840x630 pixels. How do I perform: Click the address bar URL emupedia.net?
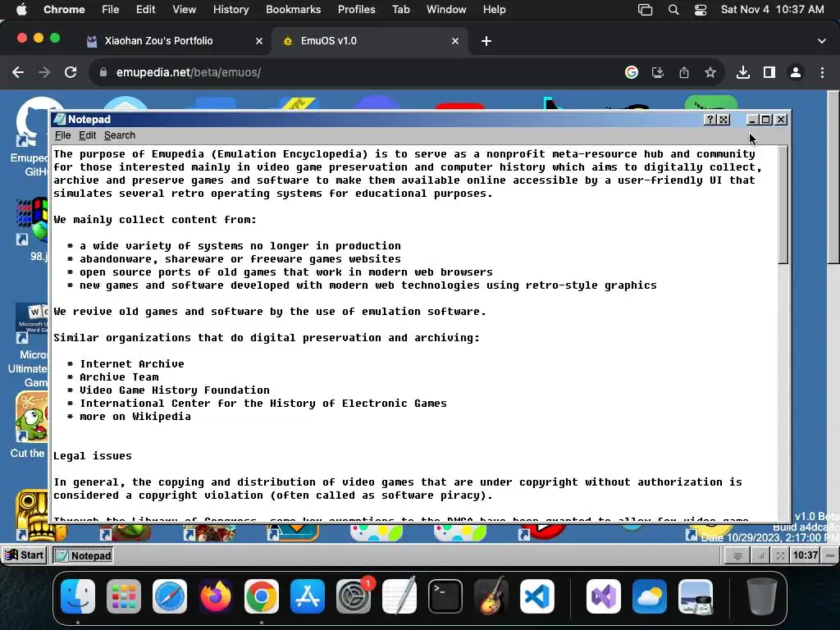189,72
